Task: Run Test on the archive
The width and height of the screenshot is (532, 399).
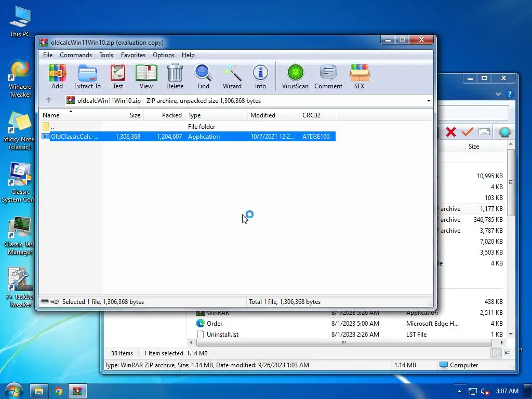Action: coord(118,77)
